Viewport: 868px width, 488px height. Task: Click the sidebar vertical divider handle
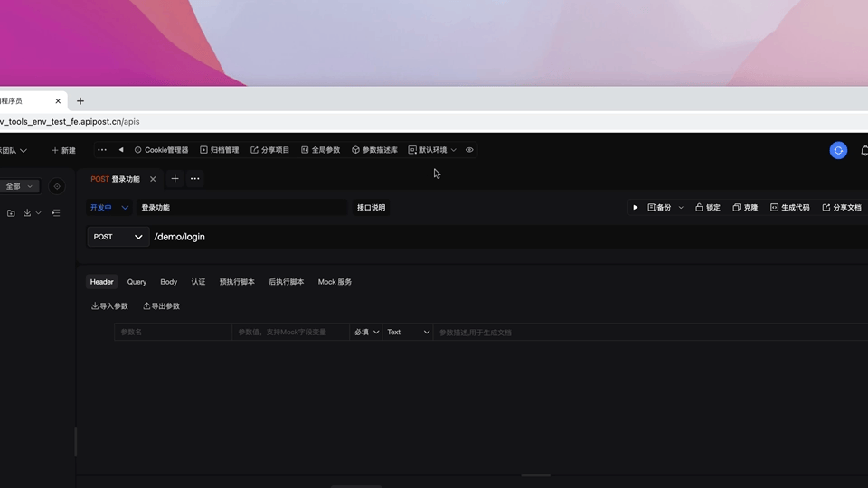76,442
